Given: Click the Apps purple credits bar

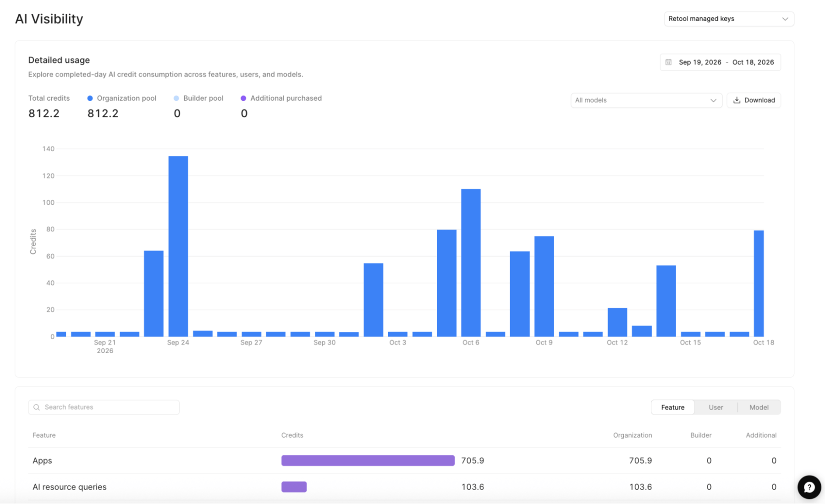Looking at the screenshot, I should (x=368, y=460).
